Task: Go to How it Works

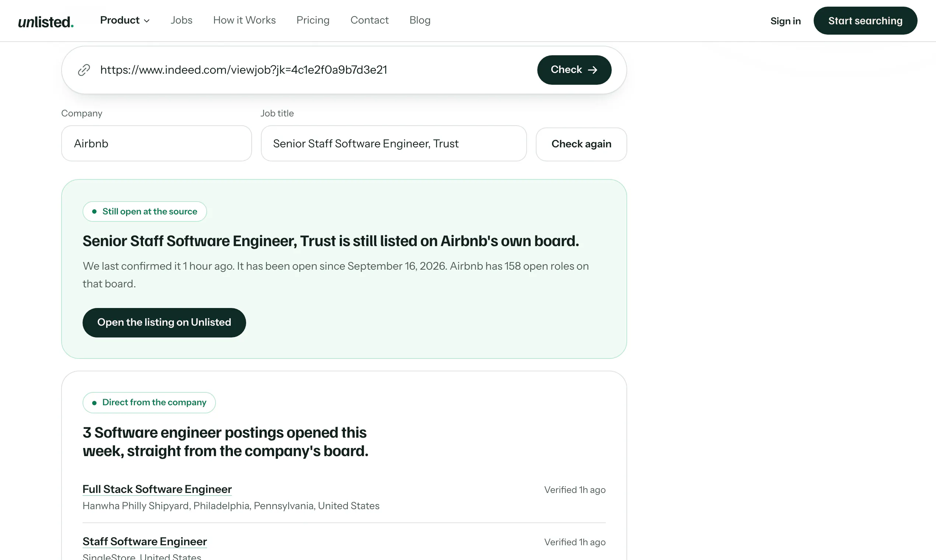Action: [x=244, y=20]
